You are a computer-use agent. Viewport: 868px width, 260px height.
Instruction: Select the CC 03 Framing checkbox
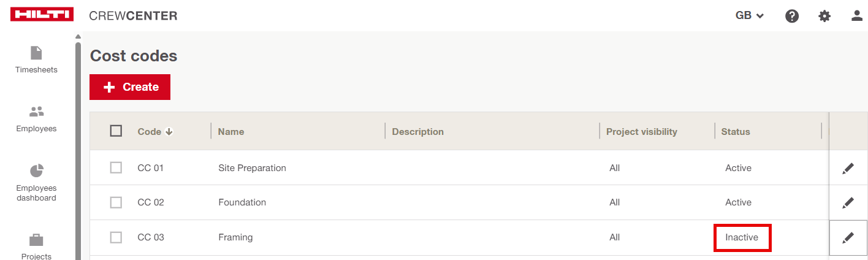click(x=116, y=237)
